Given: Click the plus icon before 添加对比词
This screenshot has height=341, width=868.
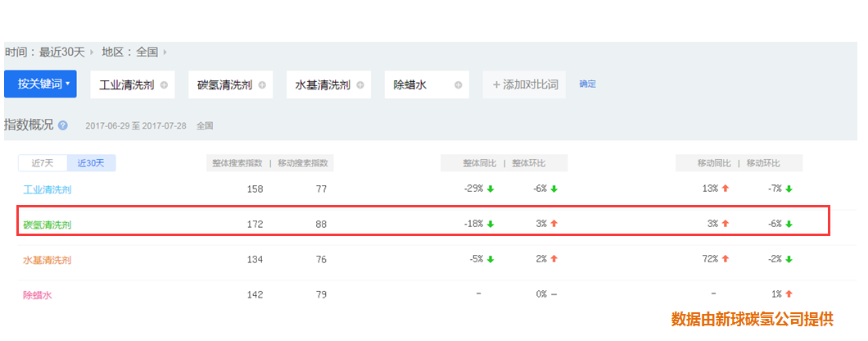Looking at the screenshot, I should 496,84.
